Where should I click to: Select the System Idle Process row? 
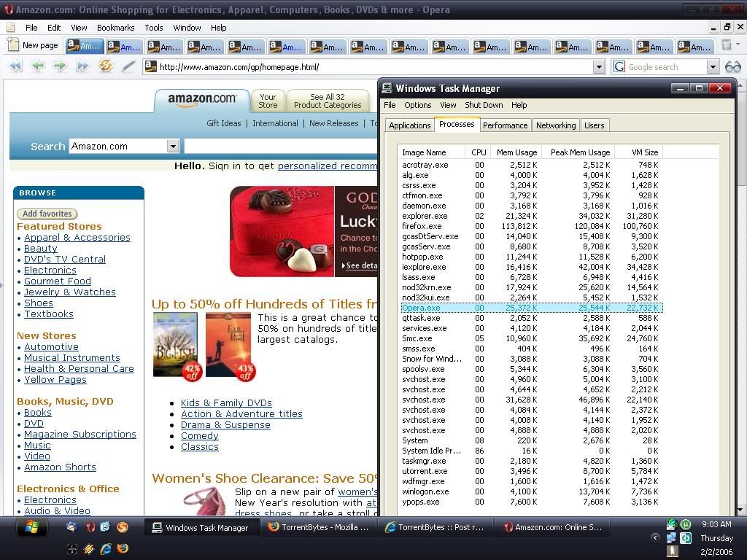point(532,451)
